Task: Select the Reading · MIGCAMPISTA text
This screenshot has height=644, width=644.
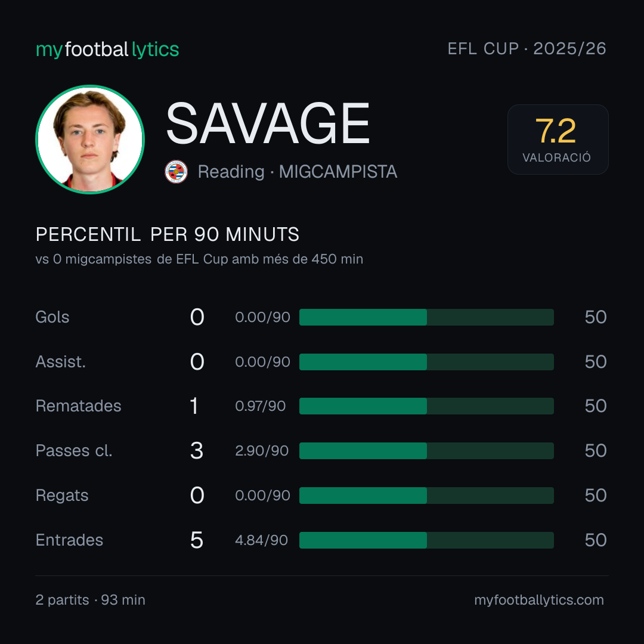Action: [298, 172]
